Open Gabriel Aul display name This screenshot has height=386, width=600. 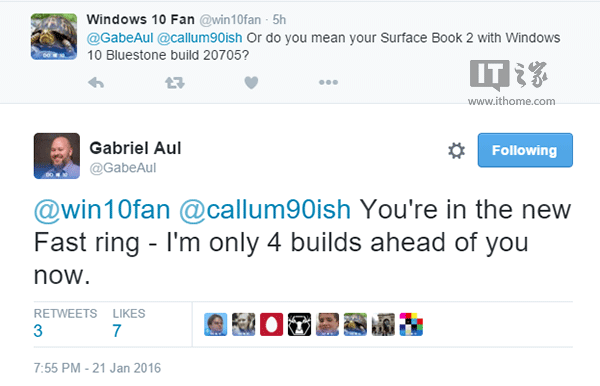(x=135, y=148)
